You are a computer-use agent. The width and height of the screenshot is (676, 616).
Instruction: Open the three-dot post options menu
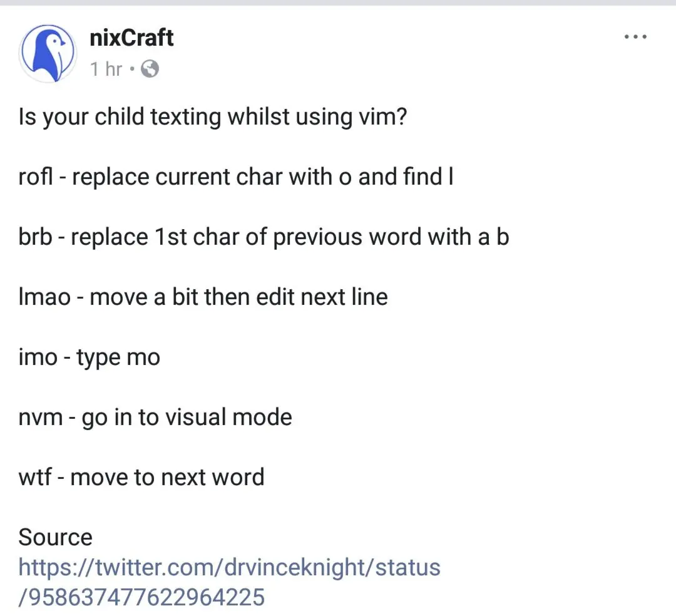[635, 38]
